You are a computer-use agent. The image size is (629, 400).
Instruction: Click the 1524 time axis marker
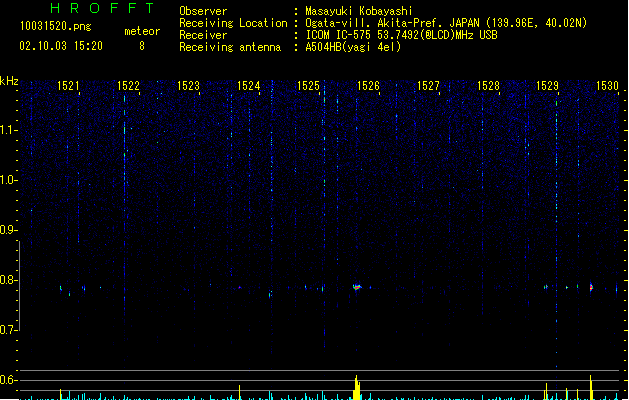point(249,86)
